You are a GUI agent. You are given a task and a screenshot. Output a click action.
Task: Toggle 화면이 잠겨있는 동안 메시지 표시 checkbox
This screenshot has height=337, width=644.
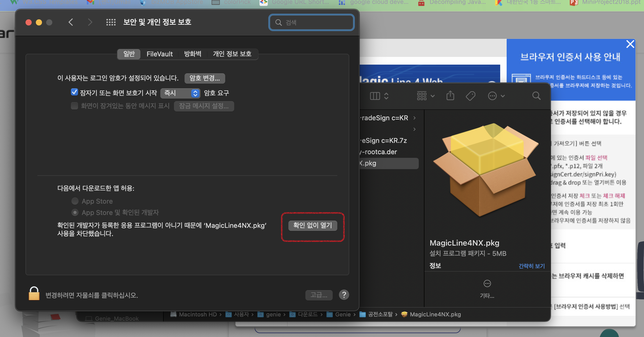74,106
